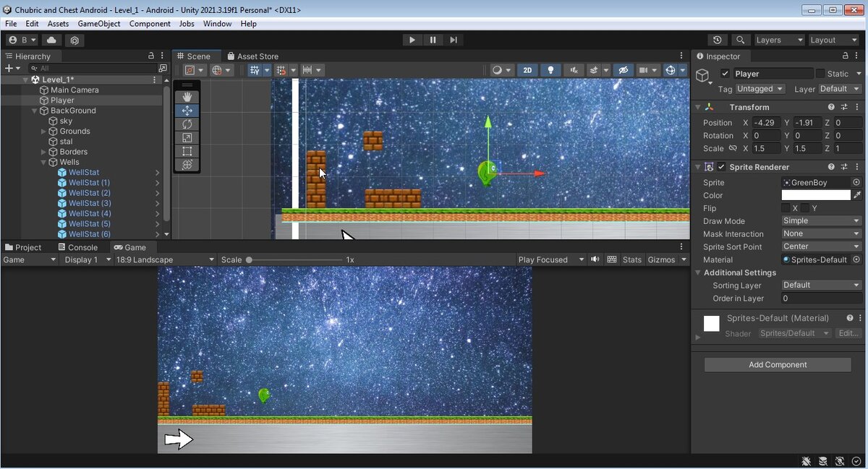868x469 pixels.
Task: Enable Flip Y checkbox
Action: click(805, 208)
